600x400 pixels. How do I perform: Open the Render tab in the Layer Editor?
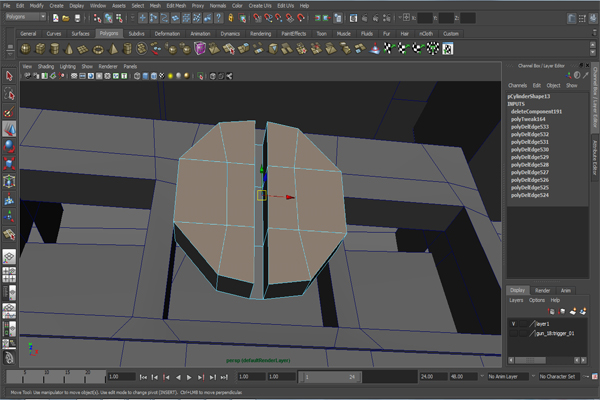(542, 291)
